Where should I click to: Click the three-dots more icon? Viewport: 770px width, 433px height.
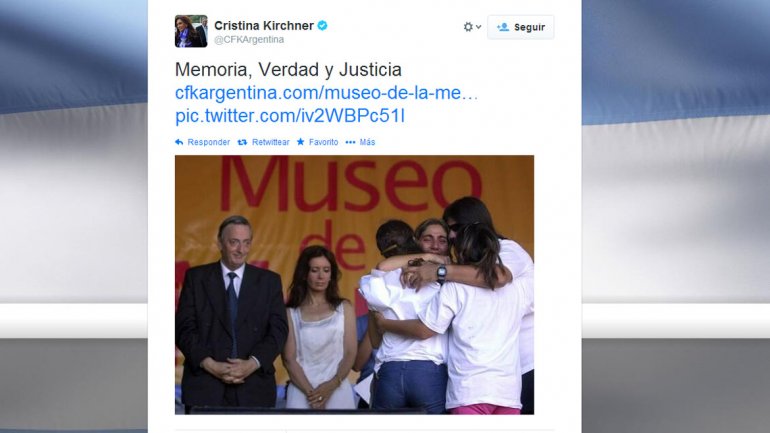point(350,142)
